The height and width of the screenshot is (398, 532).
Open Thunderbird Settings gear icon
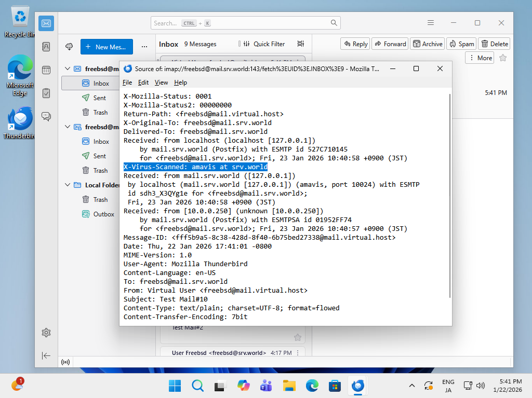[46, 333]
